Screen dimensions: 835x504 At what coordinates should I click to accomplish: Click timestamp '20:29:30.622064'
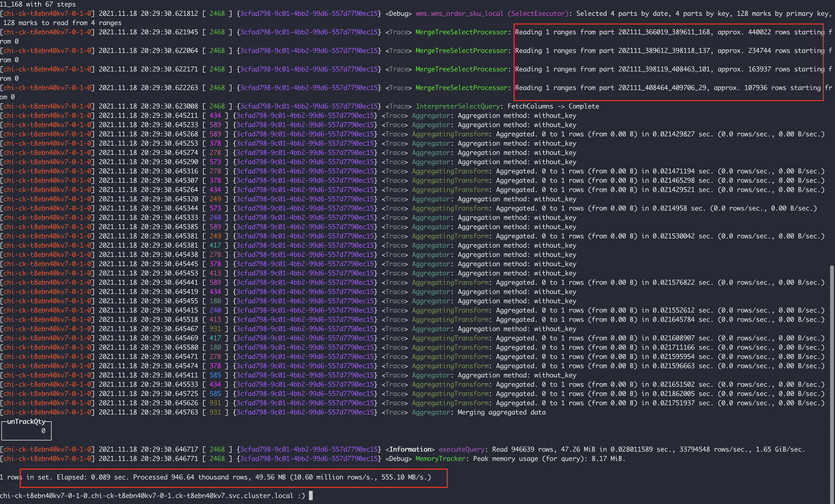[x=170, y=51]
